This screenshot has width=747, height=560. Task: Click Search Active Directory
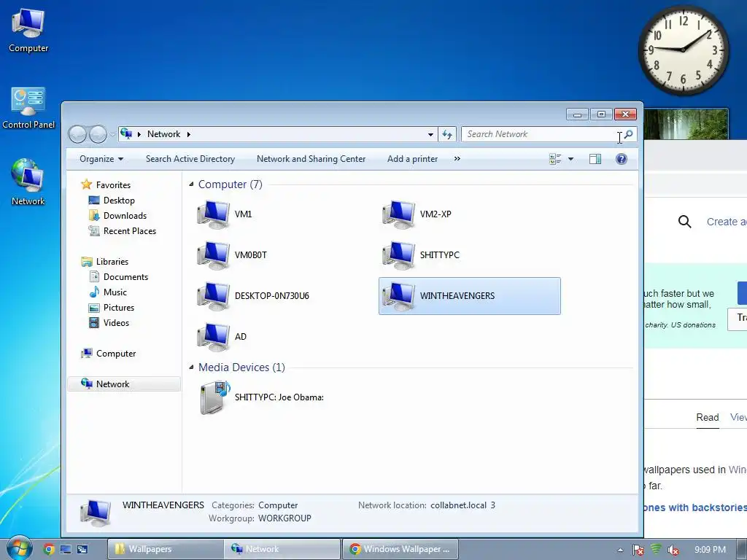[190, 159]
